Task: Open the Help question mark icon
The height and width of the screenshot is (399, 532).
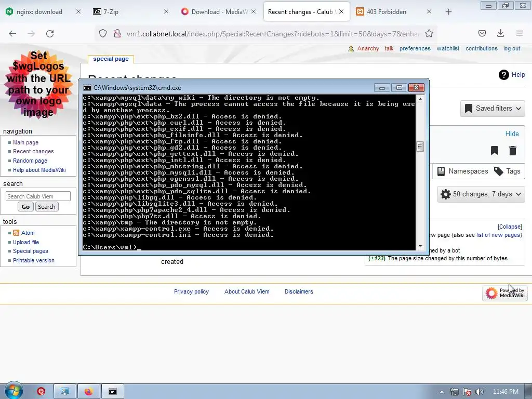Action: point(503,75)
